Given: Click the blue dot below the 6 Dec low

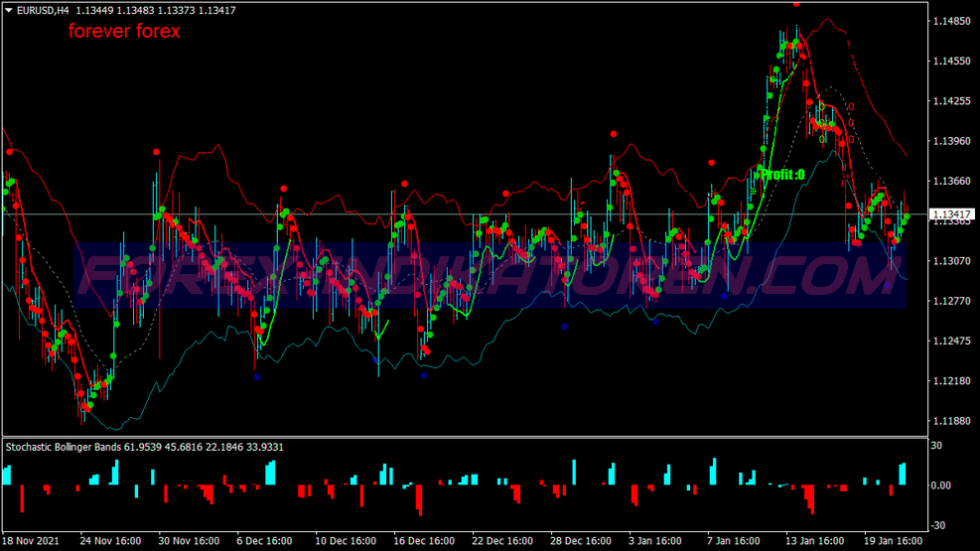Looking at the screenshot, I should click(x=257, y=376).
